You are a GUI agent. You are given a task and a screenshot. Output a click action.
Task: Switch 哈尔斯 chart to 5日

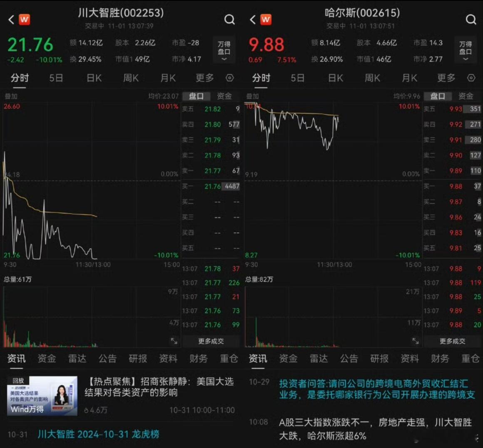pyautogui.click(x=298, y=78)
